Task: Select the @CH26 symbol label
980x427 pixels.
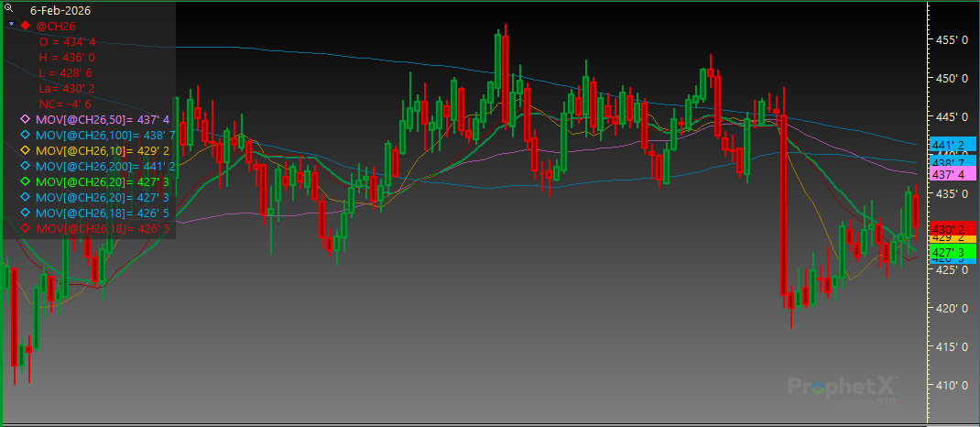Action: (x=53, y=26)
